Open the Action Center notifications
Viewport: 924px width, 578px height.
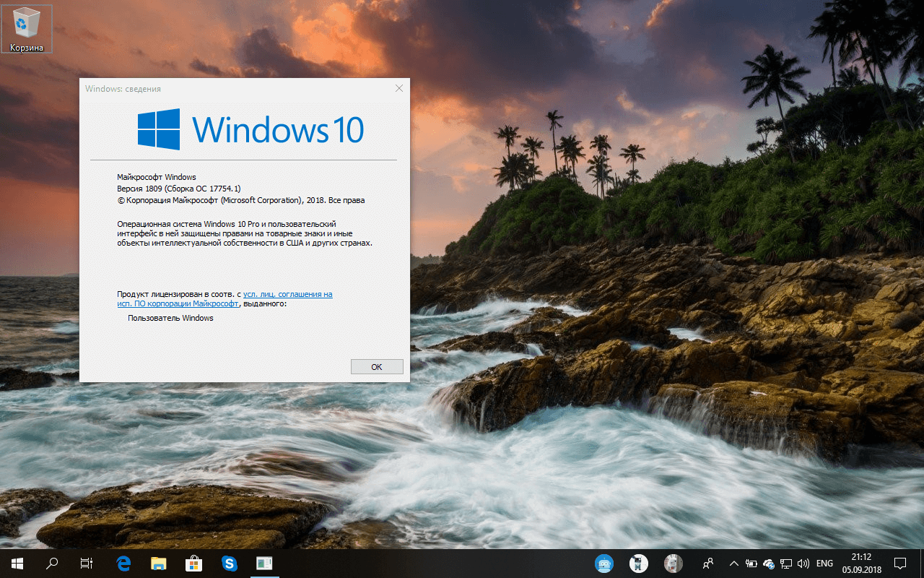point(900,563)
